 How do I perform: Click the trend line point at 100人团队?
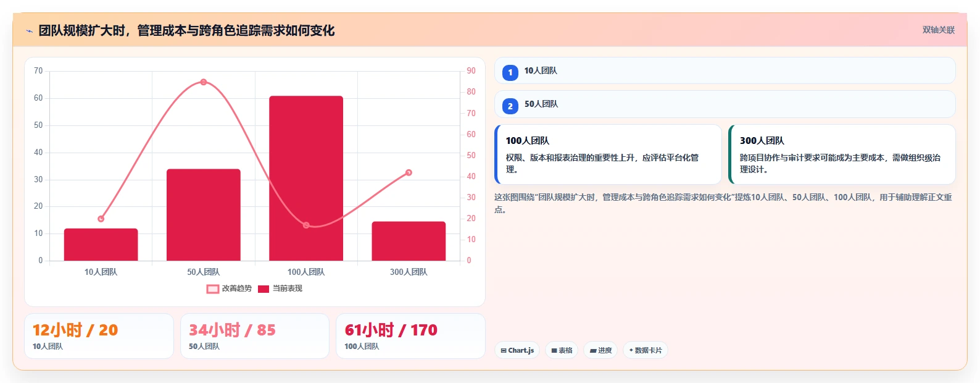tap(306, 225)
